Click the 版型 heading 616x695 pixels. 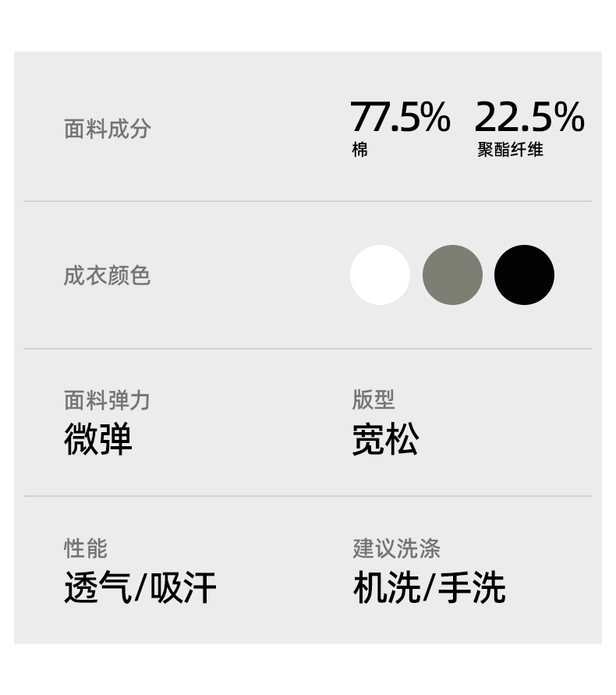click(x=373, y=399)
